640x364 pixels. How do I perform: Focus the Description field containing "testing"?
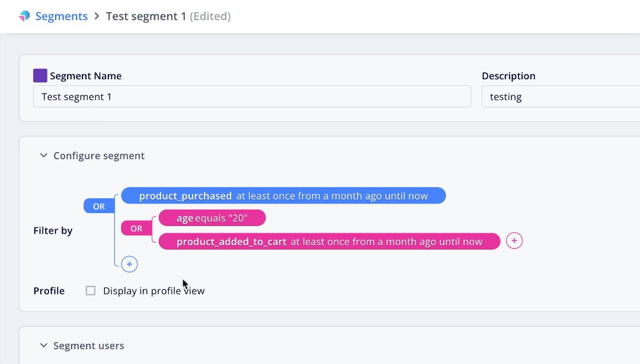[x=561, y=96]
